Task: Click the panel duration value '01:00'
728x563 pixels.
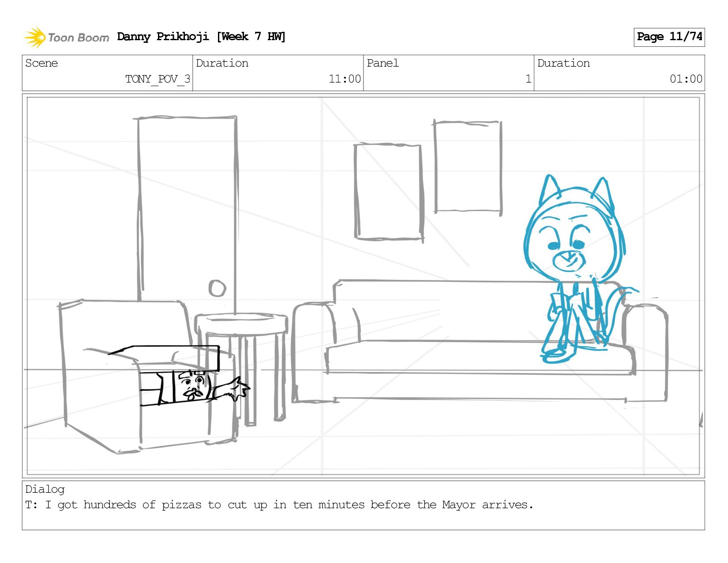Action: (x=686, y=79)
